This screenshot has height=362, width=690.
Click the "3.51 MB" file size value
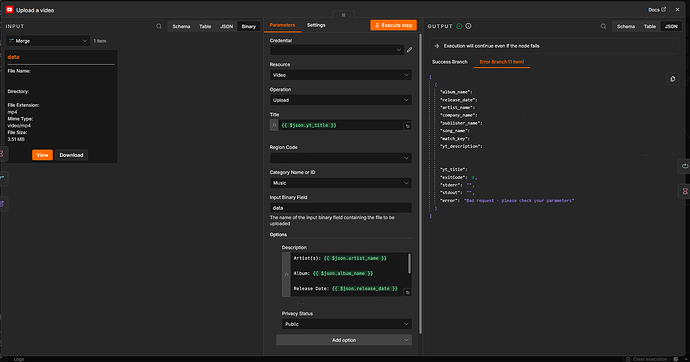point(16,139)
